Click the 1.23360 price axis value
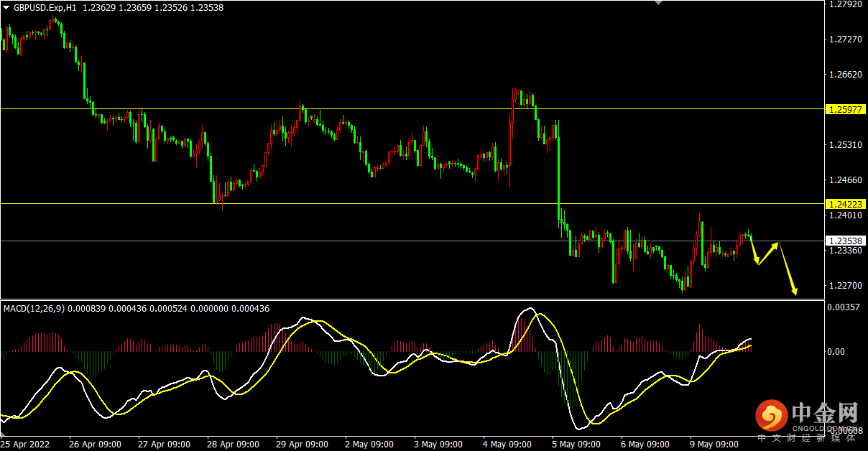 coord(844,251)
